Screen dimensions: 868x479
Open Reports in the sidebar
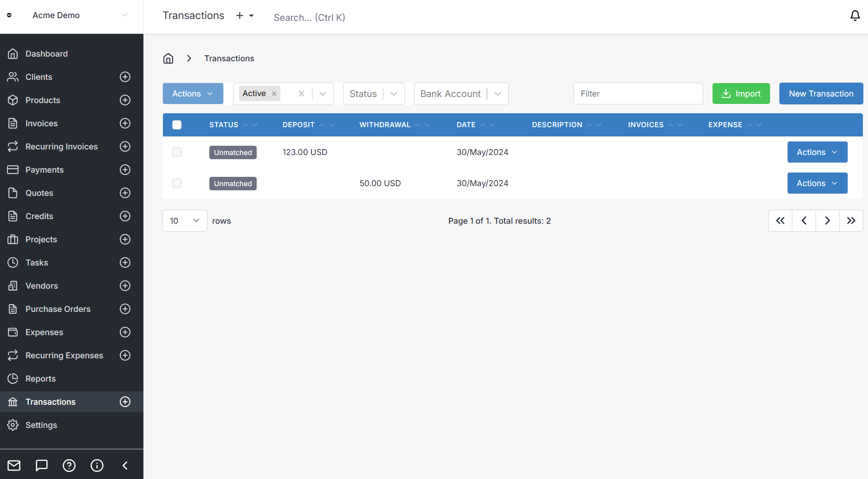pyautogui.click(x=40, y=379)
